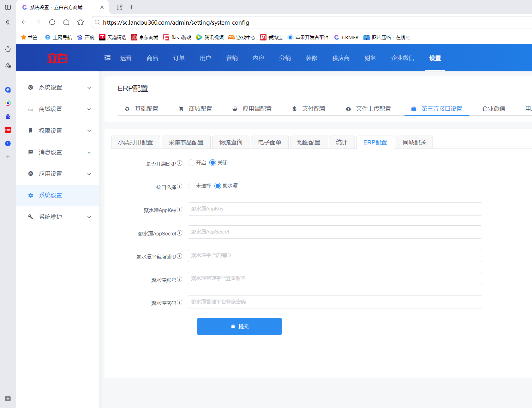Viewport: 532px width, 408px height.
Task: Expand the top 系统设置 sidebar chevron
Action: point(89,88)
